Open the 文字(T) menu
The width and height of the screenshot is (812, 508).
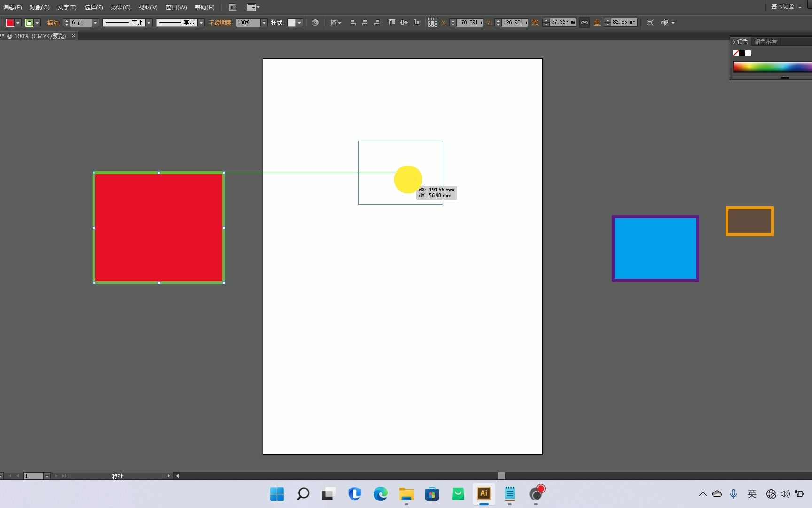67,8
